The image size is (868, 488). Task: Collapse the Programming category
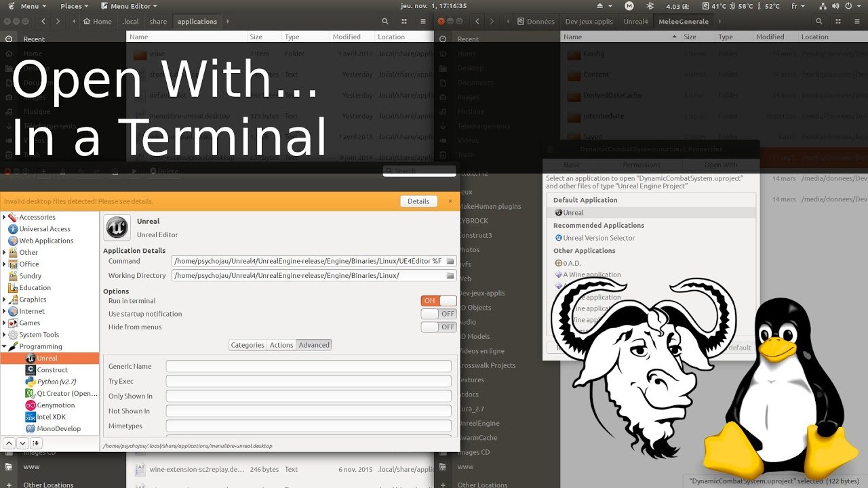pos(4,346)
